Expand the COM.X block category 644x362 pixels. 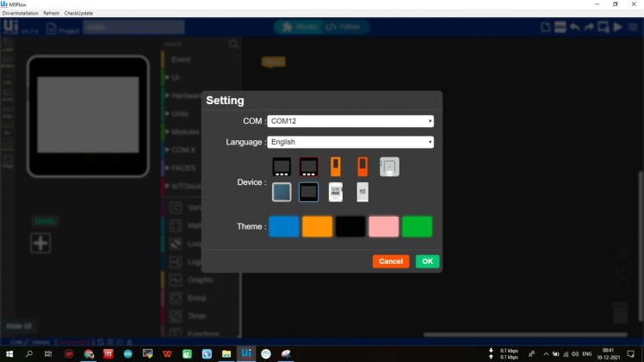point(183,150)
